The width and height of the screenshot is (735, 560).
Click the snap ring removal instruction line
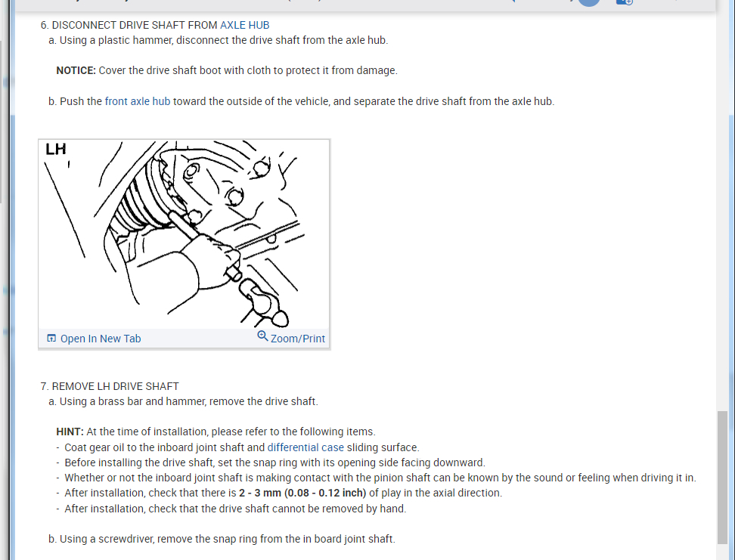(222, 539)
